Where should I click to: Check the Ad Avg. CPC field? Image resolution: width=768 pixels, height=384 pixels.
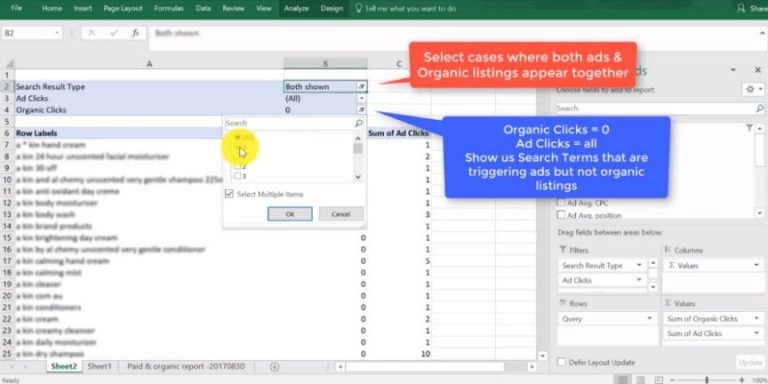coord(561,203)
